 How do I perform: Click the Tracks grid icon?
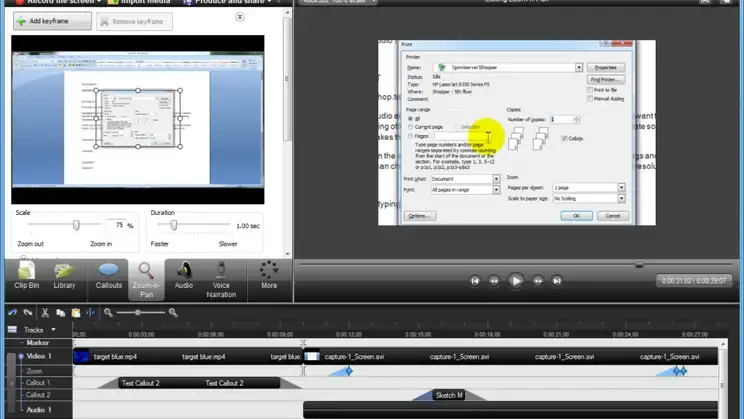pyautogui.click(x=12, y=329)
